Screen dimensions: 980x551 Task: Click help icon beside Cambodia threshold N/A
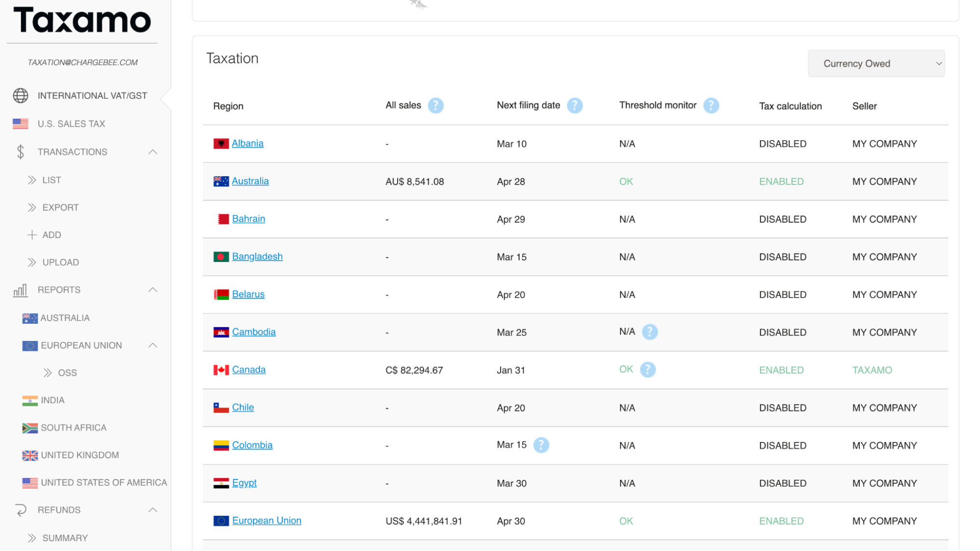[x=650, y=332]
